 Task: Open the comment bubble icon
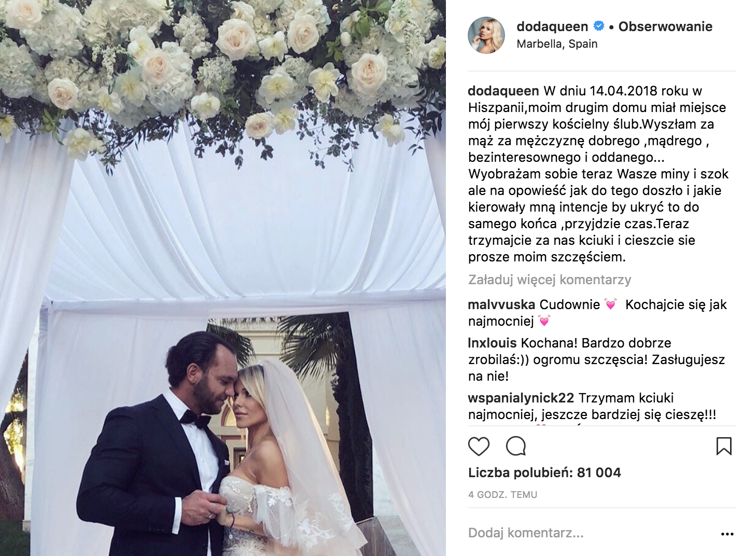516,446
